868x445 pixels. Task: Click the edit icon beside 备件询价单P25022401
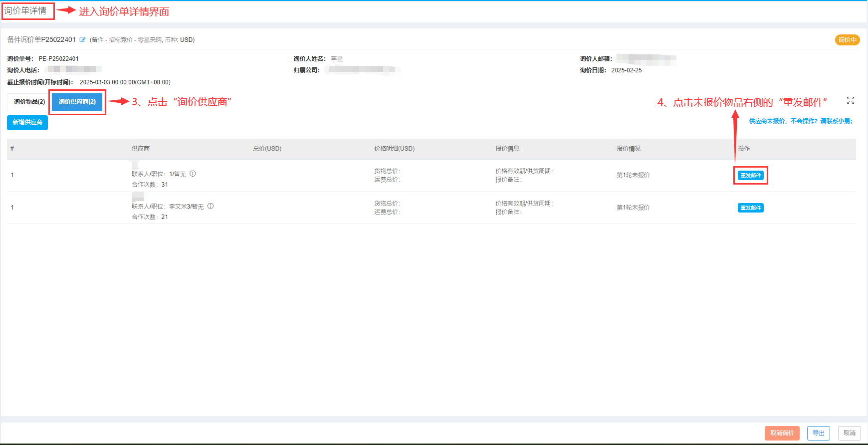click(82, 40)
